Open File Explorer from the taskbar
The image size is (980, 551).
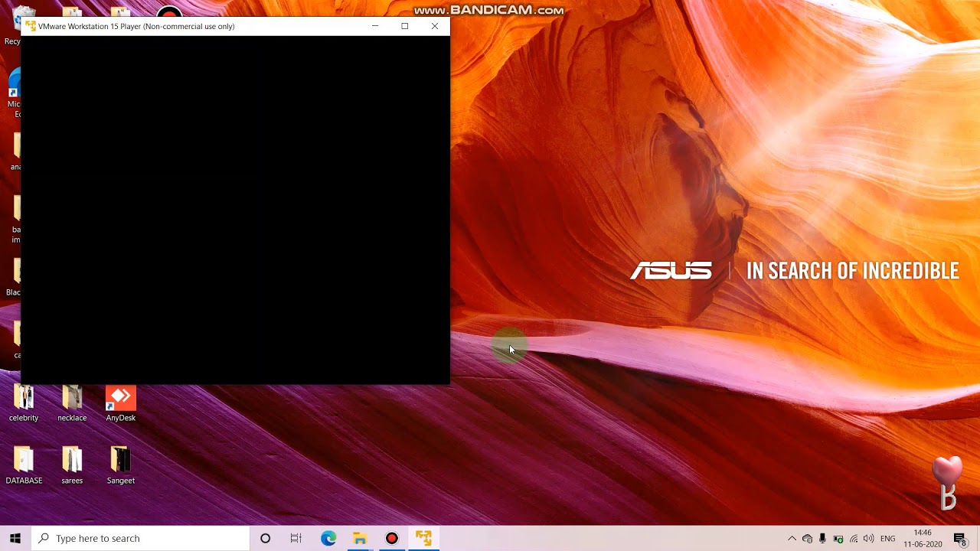pyautogui.click(x=360, y=538)
